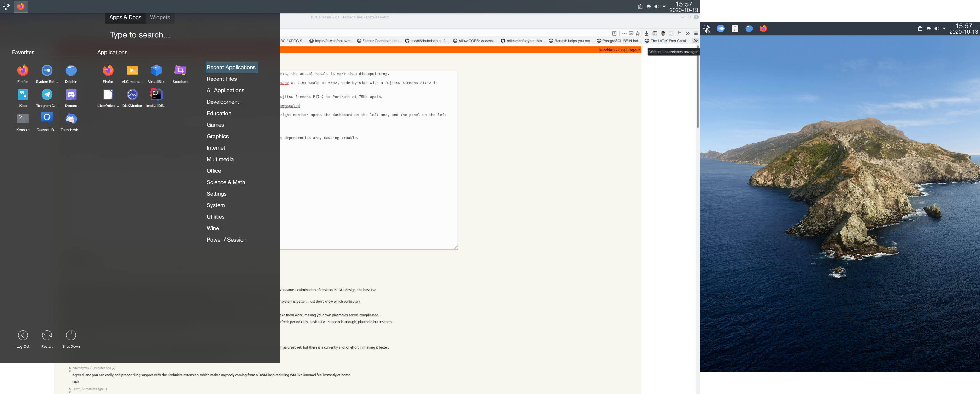This screenshot has width=980, height=394.
Task: Select Recent Files category
Action: pyautogui.click(x=221, y=79)
